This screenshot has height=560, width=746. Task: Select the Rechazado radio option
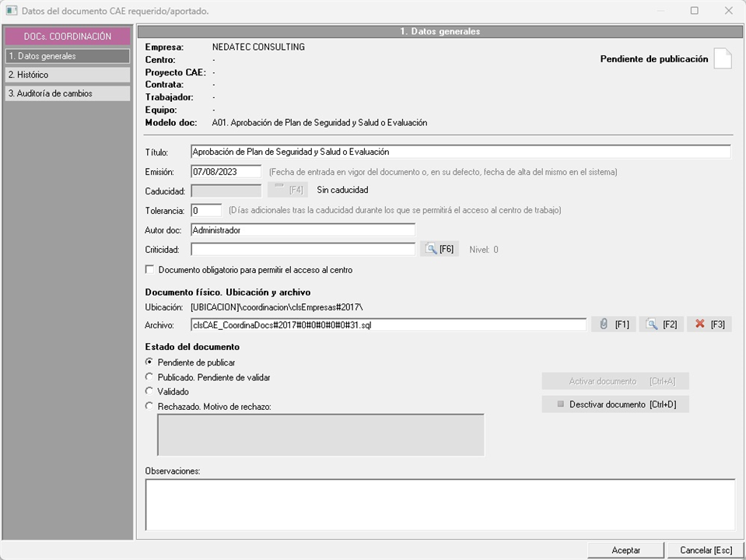tap(149, 406)
